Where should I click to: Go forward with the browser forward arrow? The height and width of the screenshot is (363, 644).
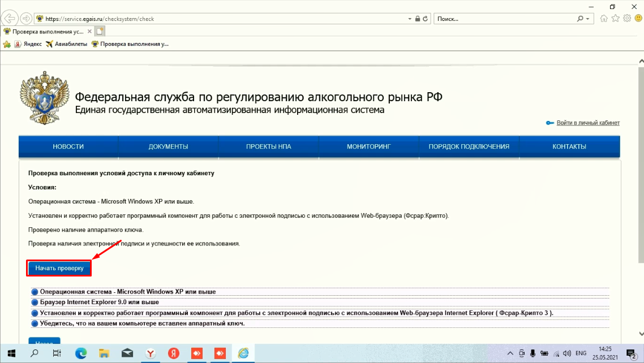coord(26,19)
